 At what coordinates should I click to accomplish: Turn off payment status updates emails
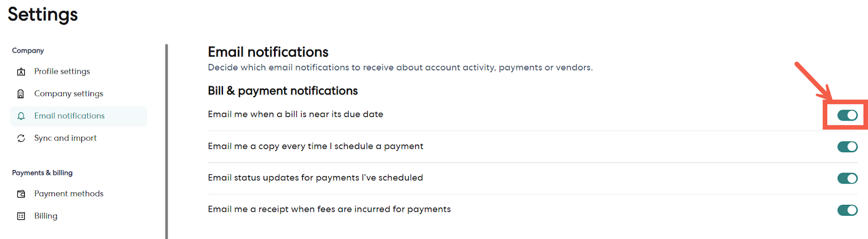[847, 178]
